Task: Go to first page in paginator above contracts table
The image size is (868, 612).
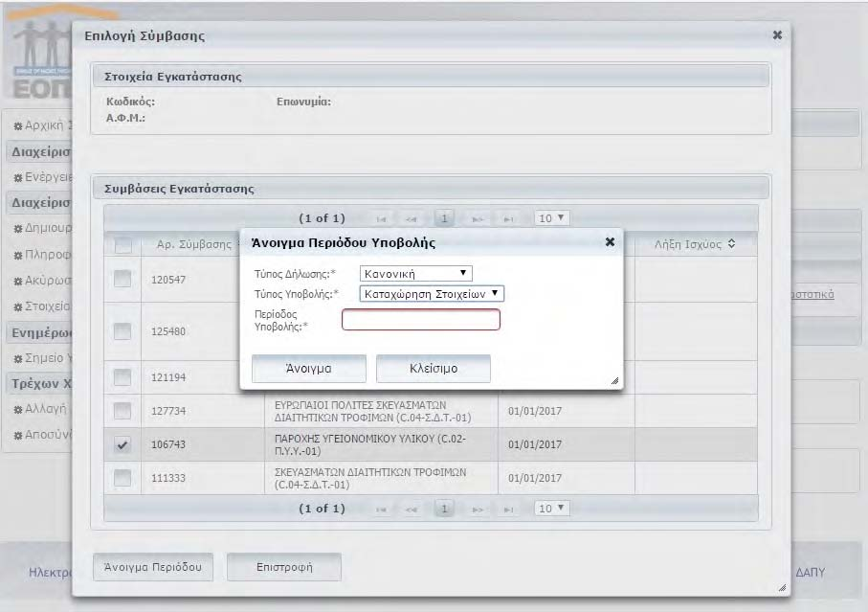Action: [x=381, y=218]
